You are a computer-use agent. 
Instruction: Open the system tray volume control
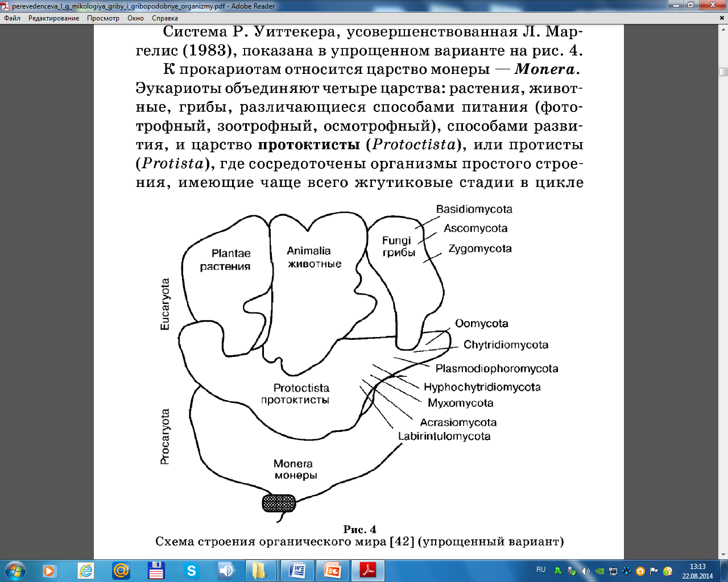pyautogui.click(x=585, y=571)
